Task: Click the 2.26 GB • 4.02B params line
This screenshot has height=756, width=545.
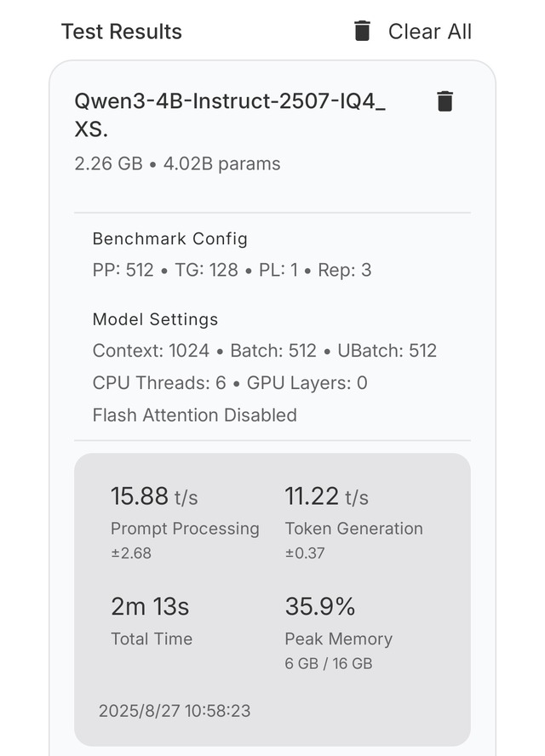Action: pyautogui.click(x=177, y=164)
